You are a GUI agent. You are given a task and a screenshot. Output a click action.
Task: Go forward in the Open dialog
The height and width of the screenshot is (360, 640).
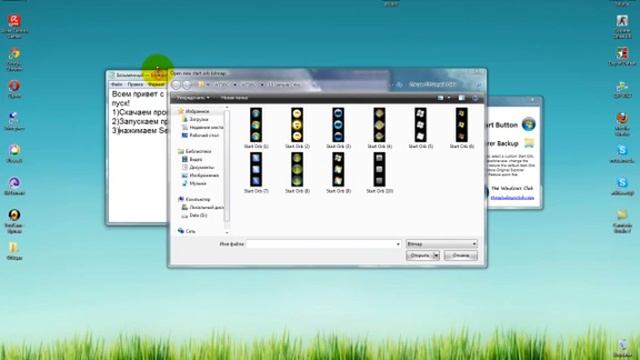(x=187, y=84)
